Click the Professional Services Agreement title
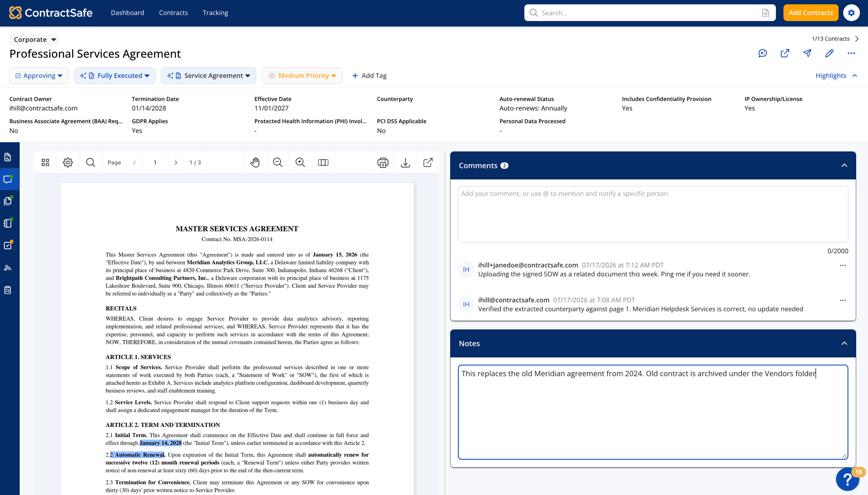The width and height of the screenshot is (868, 495). (95, 54)
